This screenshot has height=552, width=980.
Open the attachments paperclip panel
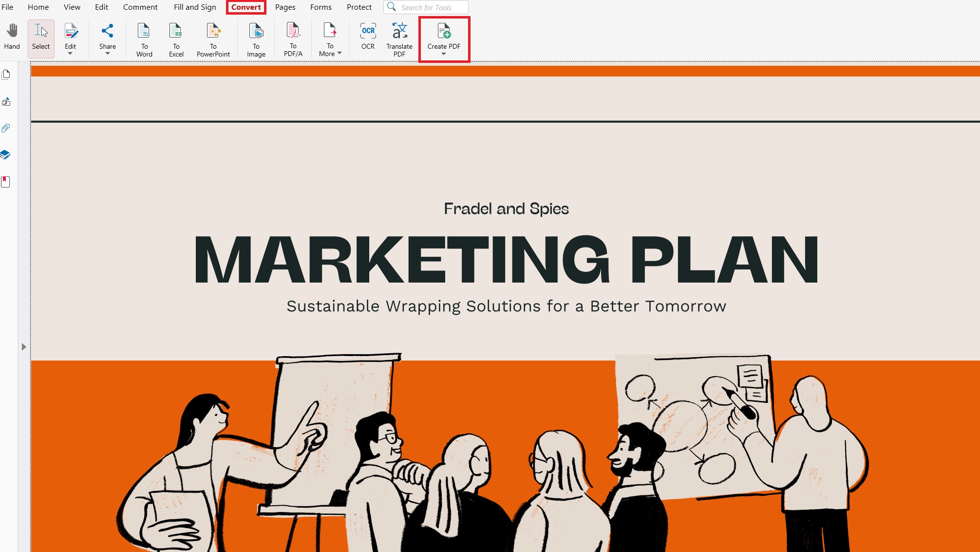[6, 128]
